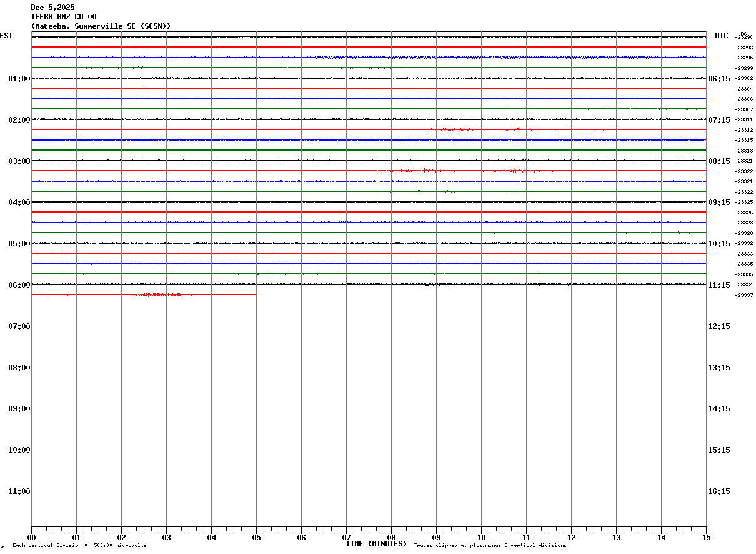756x554 pixels.
Task: Click the '07:15' UTC time label
Action: click(719, 120)
